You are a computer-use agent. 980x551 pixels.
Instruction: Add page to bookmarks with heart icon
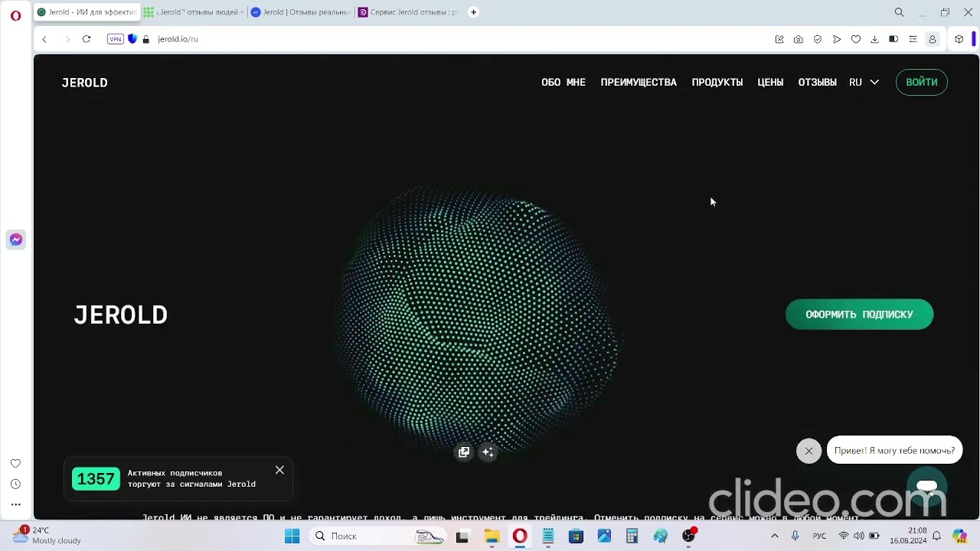[856, 39]
